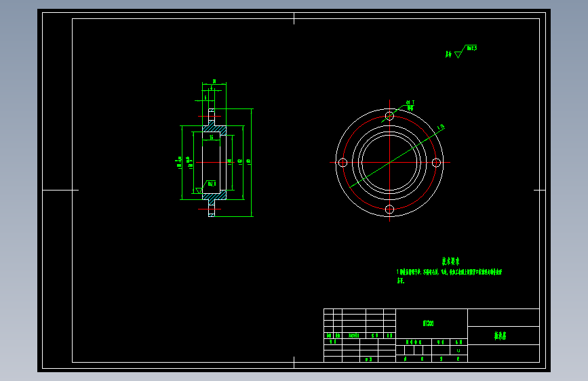This screenshot has width=588, height=381.
Task: Pick the top bolt hole in flange view
Action: coord(389,116)
